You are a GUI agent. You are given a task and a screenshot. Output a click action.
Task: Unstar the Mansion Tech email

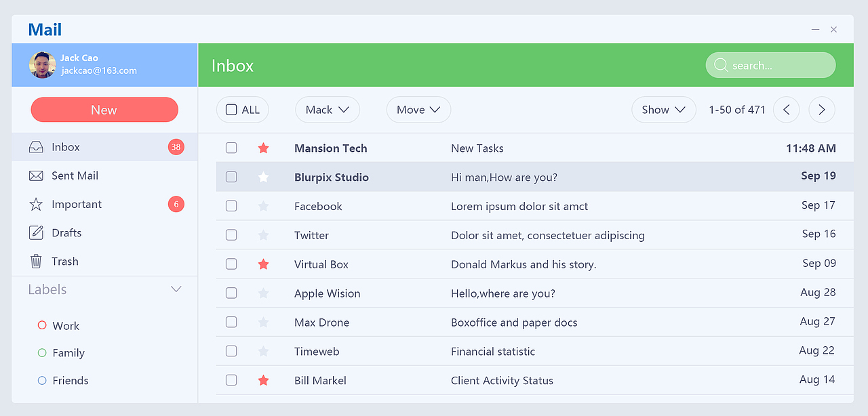[264, 148]
